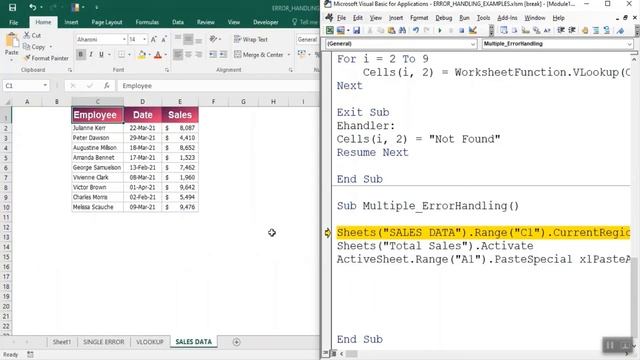Open the font name Aharoni dropdown
The width and height of the screenshot is (640, 360).
pos(124,39)
